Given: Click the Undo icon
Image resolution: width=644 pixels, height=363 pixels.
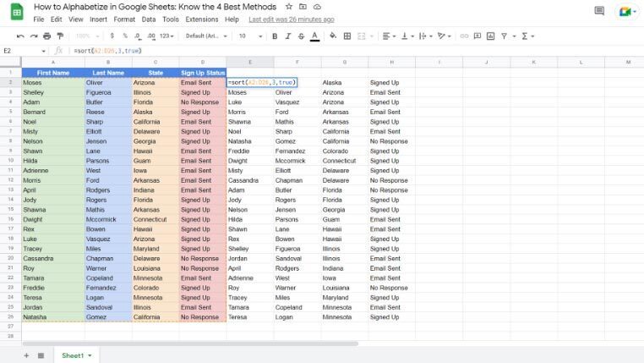Looking at the screenshot, I should pyautogui.click(x=20, y=36).
